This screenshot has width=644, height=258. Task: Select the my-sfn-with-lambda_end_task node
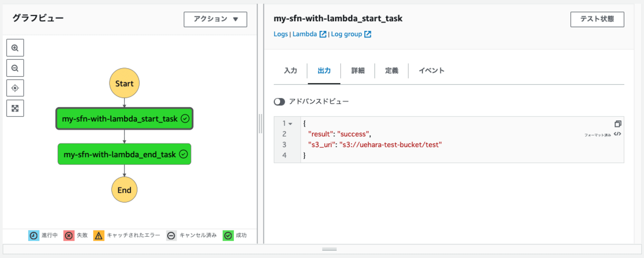tap(124, 154)
